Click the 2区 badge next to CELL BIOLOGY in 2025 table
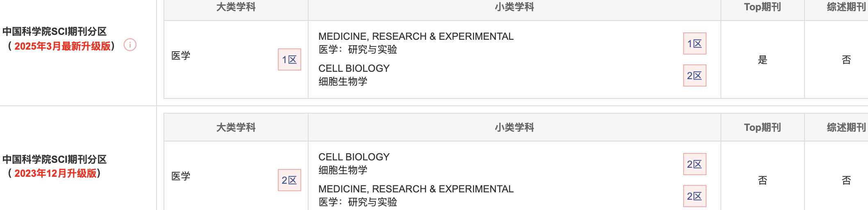Image resolution: width=868 pixels, height=210 pixels. coord(695,75)
